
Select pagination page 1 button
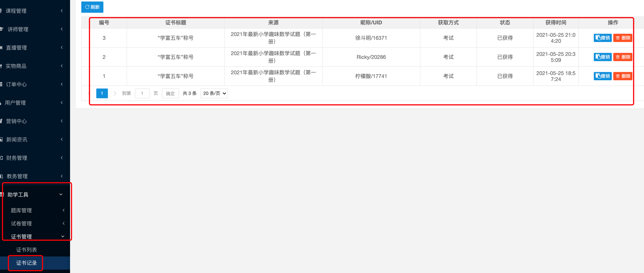[102, 93]
